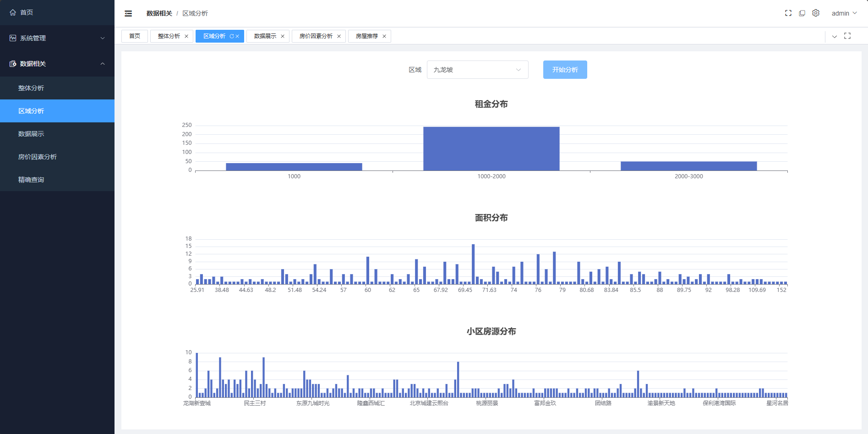
Task: Click the 民主三村 axis label
Action: (x=255, y=403)
